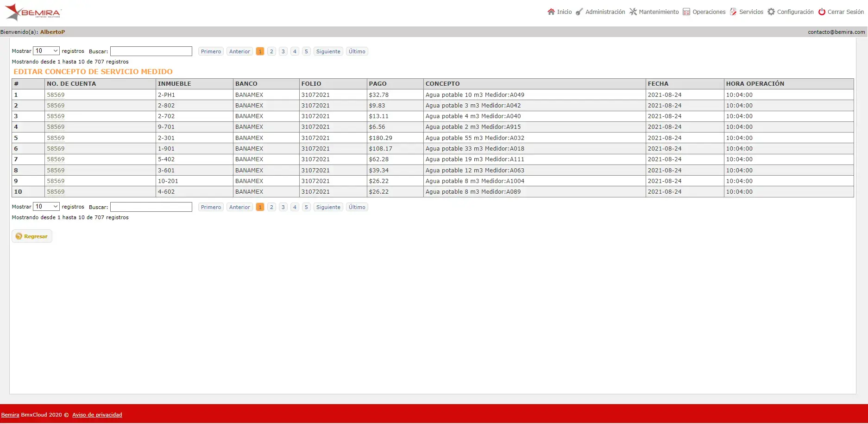868x424 pixels.
Task: Click the Mantenimiento tools icon
Action: (x=633, y=12)
